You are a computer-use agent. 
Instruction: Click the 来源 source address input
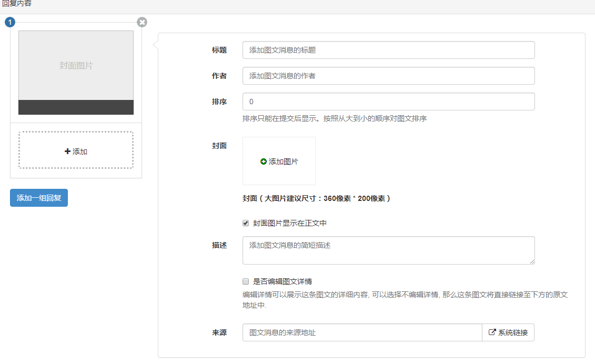pyautogui.click(x=362, y=332)
